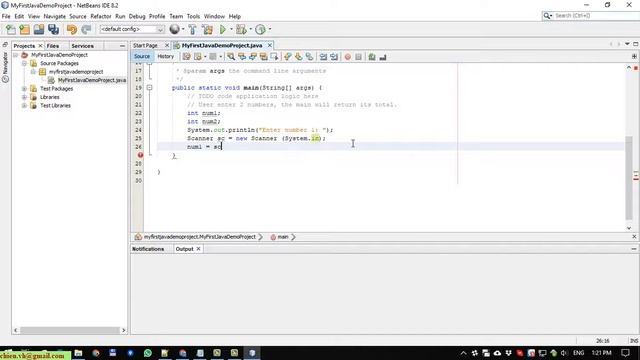
Task: Click the Undo toolbar icon
Action: point(72,29)
